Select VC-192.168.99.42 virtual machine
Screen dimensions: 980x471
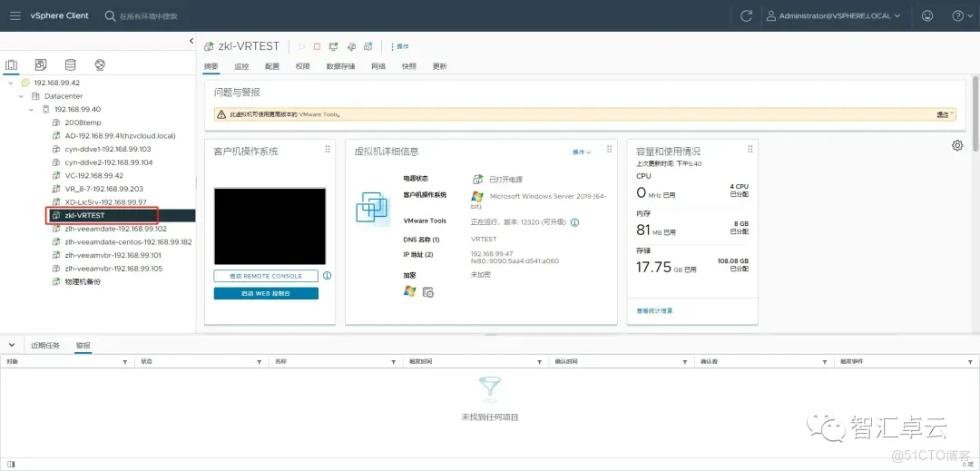click(93, 175)
